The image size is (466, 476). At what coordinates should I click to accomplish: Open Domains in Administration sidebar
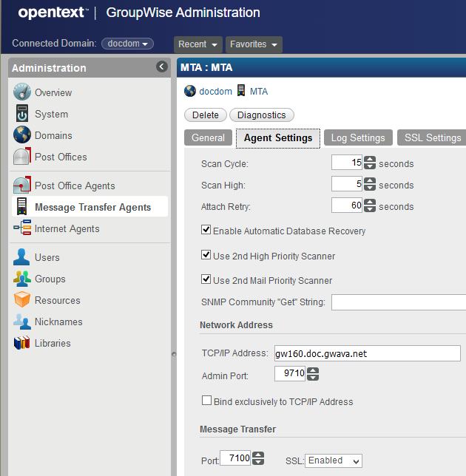point(53,135)
